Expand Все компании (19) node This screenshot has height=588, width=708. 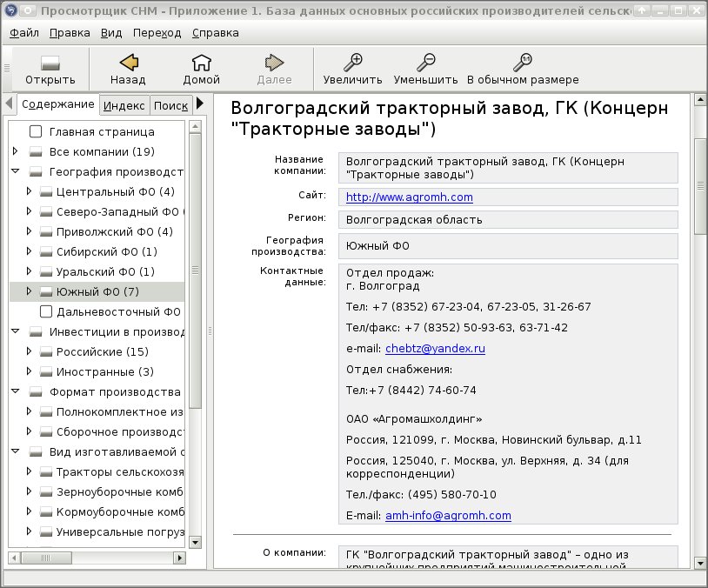[x=16, y=151]
